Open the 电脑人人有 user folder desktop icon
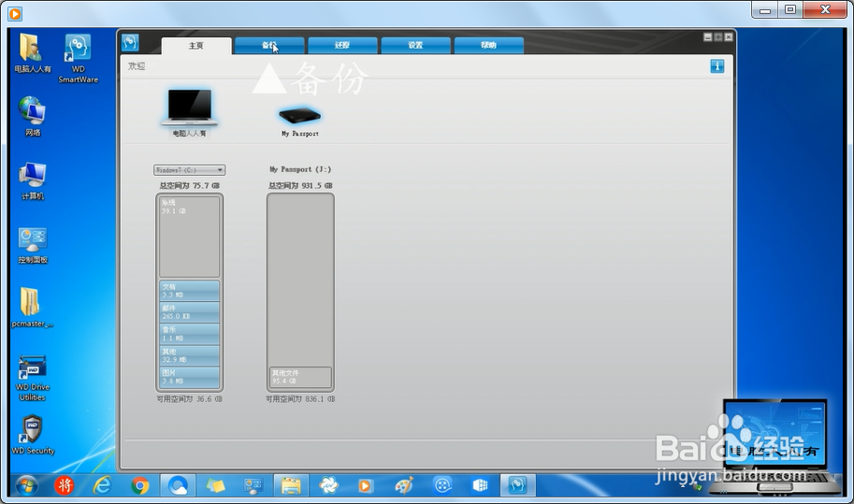This screenshot has width=854, height=504. (x=32, y=52)
